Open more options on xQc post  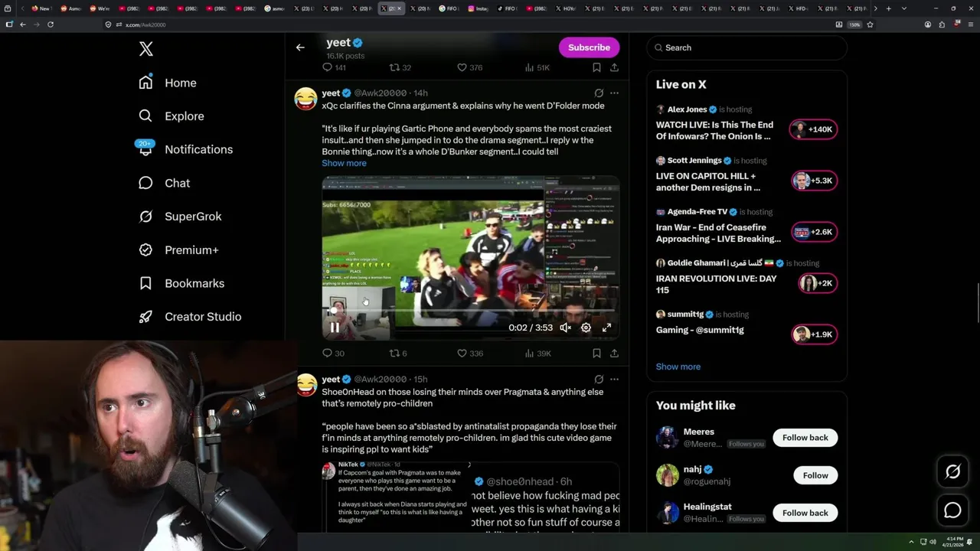[x=614, y=93]
